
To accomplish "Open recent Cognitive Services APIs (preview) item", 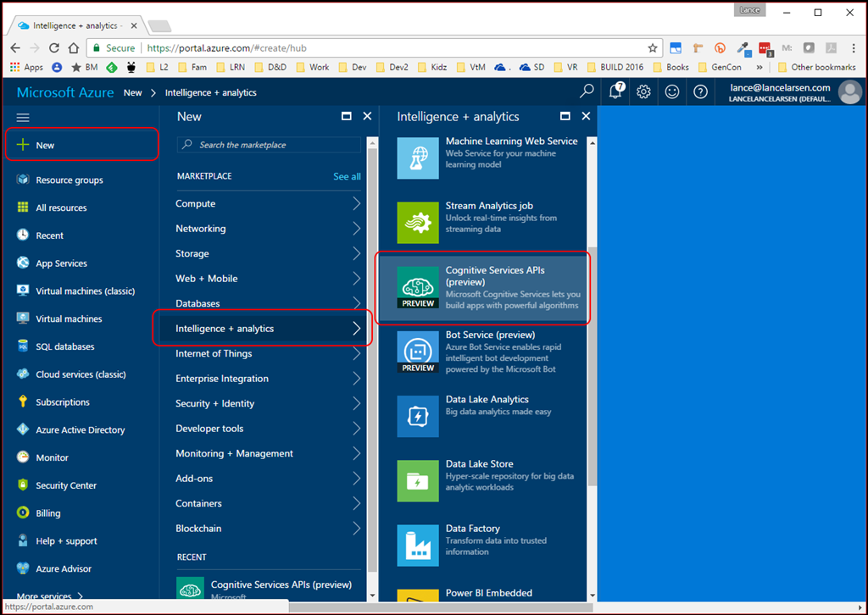I will pyautogui.click(x=268, y=588).
